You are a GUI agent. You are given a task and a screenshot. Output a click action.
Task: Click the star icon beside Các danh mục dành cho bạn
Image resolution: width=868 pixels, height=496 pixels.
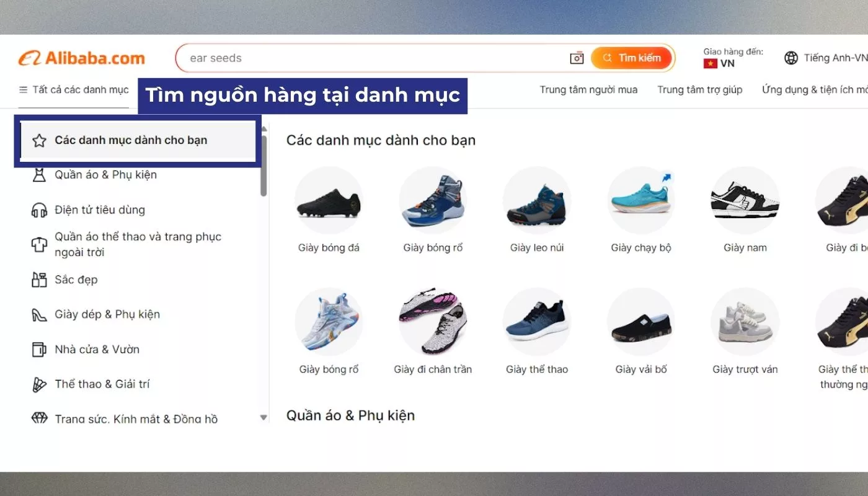(x=39, y=140)
